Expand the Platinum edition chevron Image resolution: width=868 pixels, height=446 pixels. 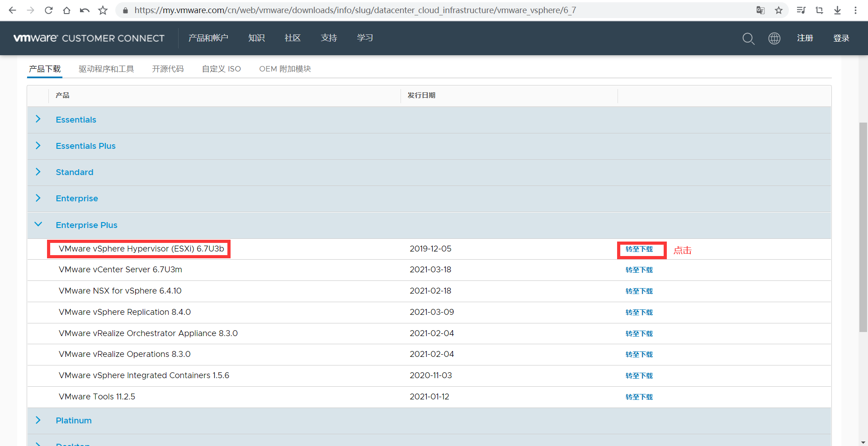click(38, 420)
